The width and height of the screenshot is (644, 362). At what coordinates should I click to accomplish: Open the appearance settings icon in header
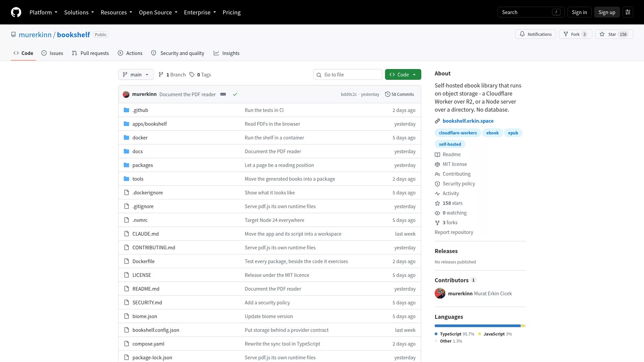coord(628,12)
